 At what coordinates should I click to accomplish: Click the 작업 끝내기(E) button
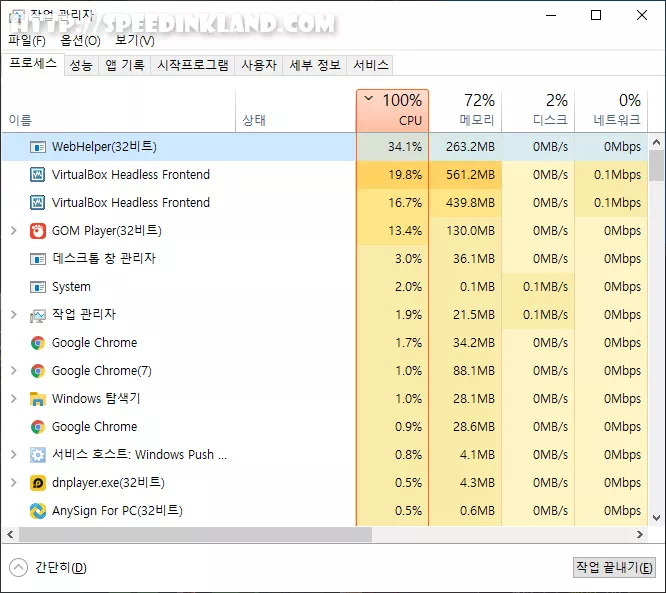[x=614, y=568]
